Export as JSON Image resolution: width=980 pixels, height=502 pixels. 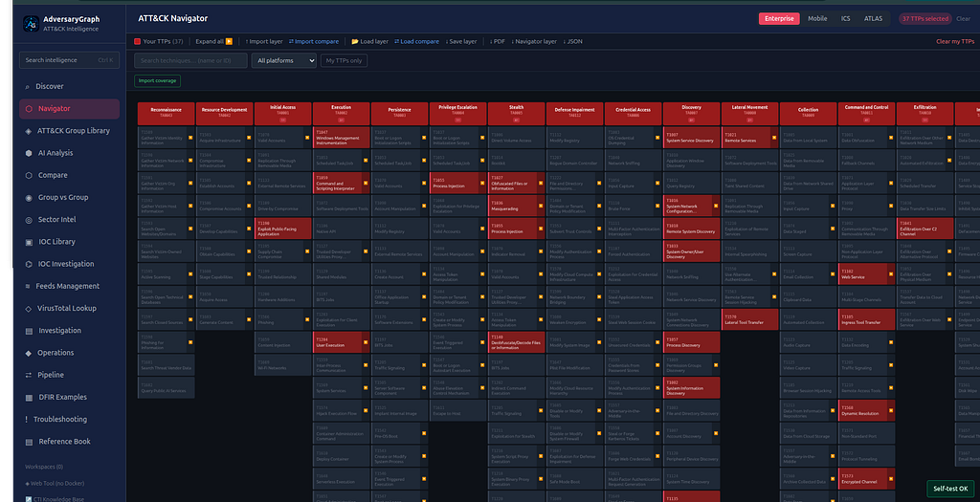pos(572,42)
